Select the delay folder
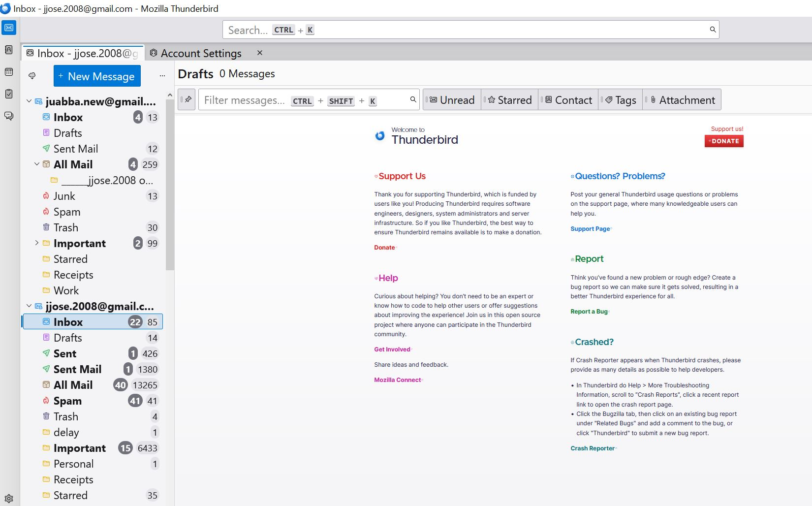Viewport: 812px width, 506px height. pos(93,432)
